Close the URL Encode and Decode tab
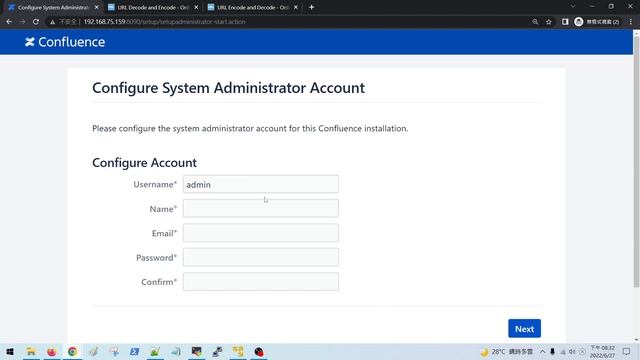The image size is (640, 360). click(x=296, y=7)
